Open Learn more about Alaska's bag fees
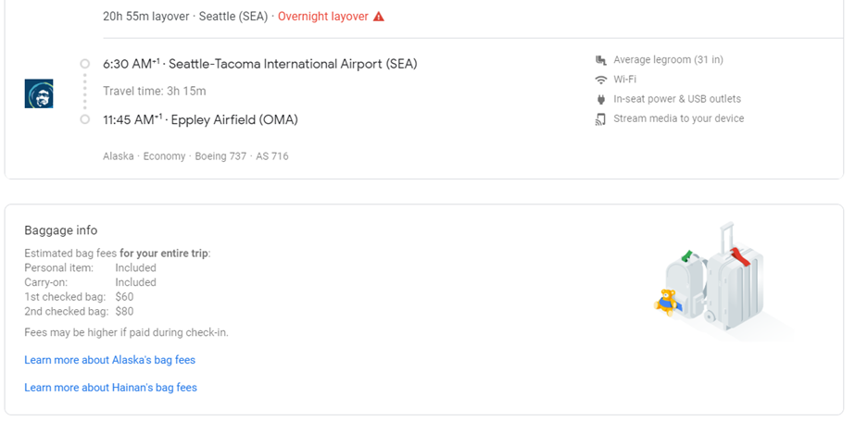Image resolution: width=868 pixels, height=421 pixels. coord(109,360)
